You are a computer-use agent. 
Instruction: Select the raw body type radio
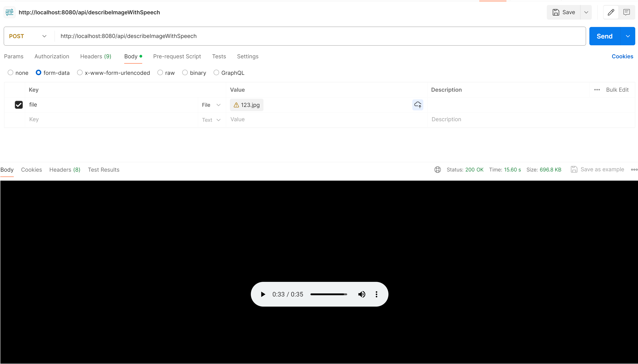pos(160,73)
